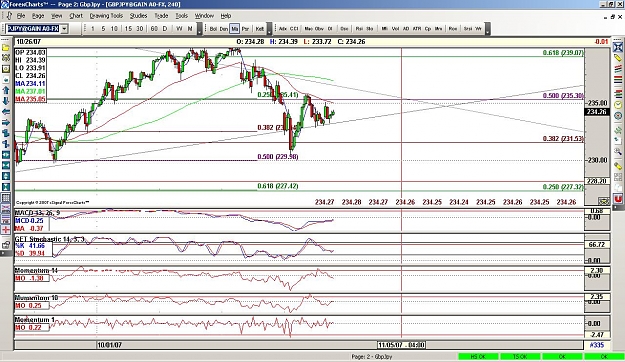Switch chart to Daily (D) interval
Screen dimensions: 625x362
pos(165,29)
